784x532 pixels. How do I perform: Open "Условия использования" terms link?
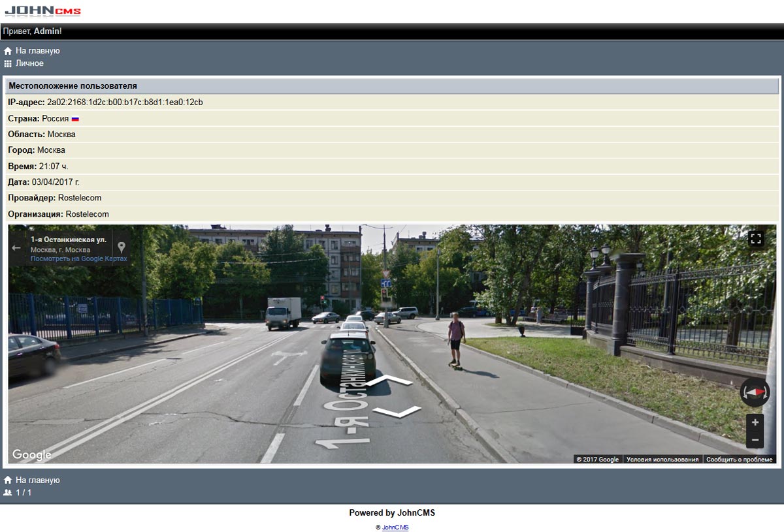[662, 460]
